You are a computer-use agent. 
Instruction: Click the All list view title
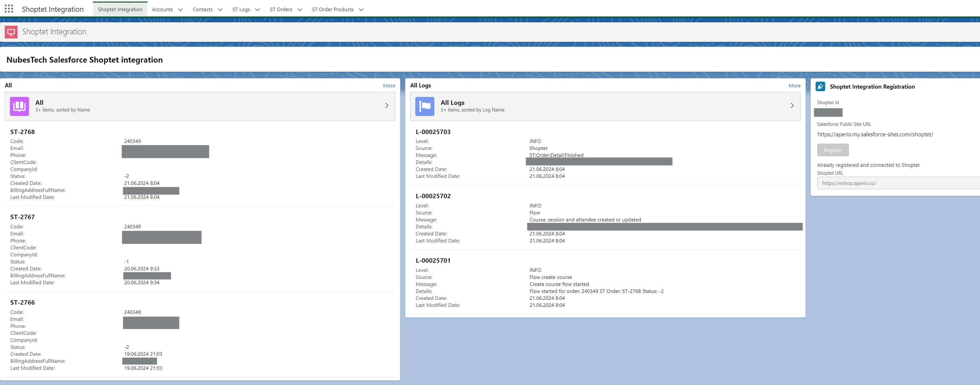[39, 103]
